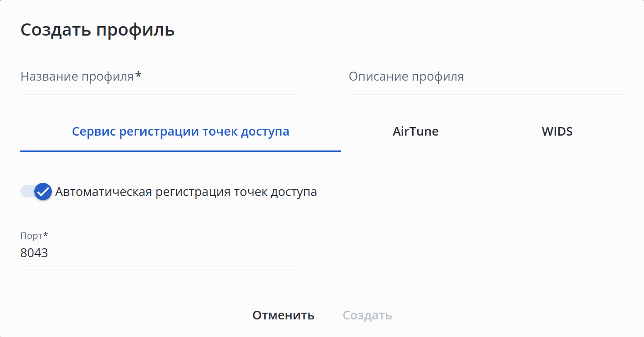Open the Сервис регистрации точек доступа tab
Image resolution: width=644 pixels, height=337 pixels.
(x=180, y=132)
